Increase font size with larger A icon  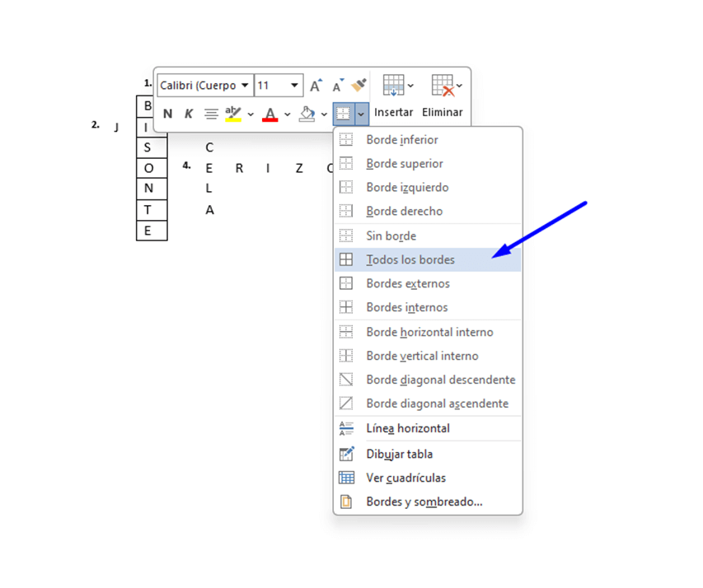click(316, 85)
